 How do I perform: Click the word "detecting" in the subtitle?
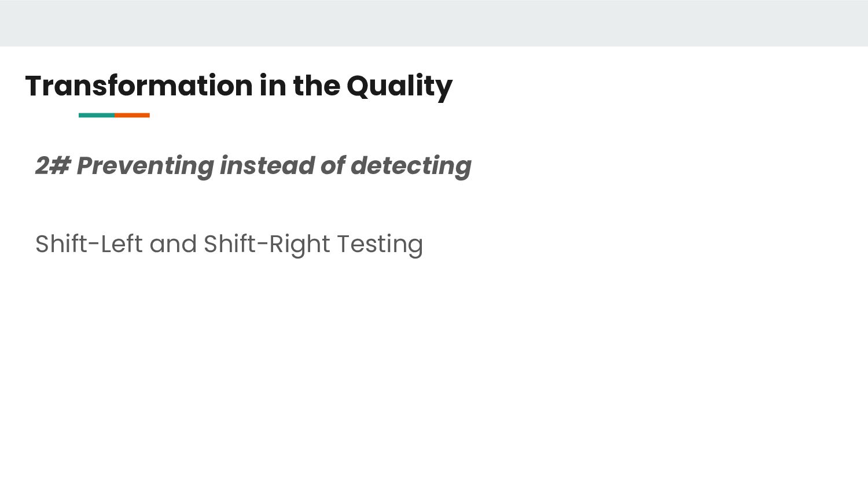(411, 167)
